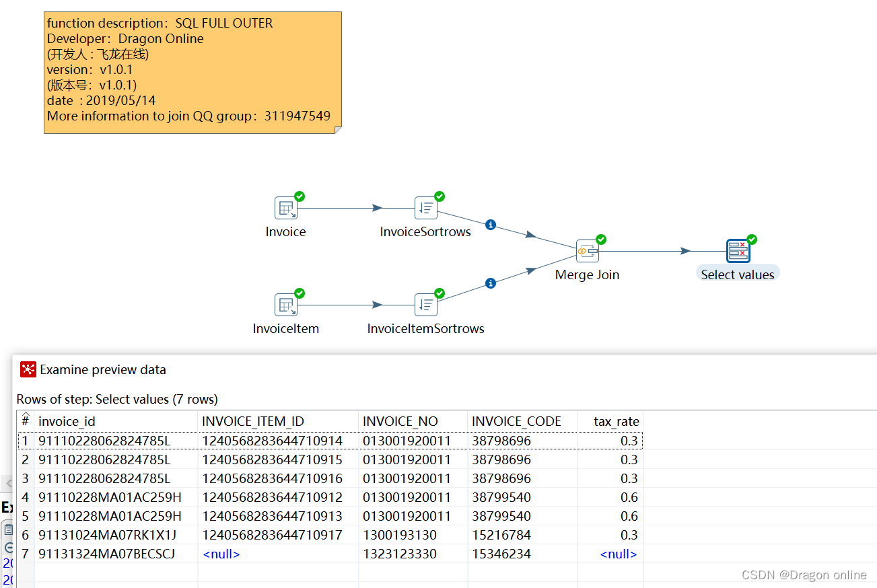This screenshot has height=588, width=877.
Task: Select the Merge Join step icon
Action: 588,252
